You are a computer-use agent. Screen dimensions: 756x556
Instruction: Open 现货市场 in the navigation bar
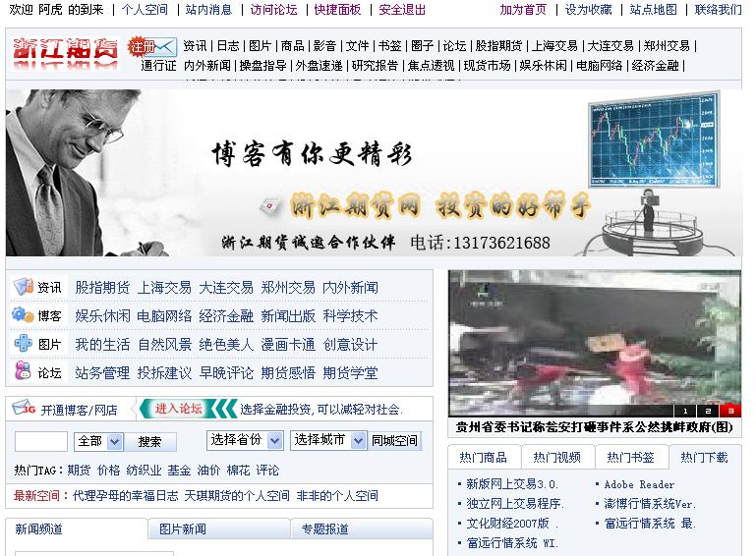tap(487, 66)
